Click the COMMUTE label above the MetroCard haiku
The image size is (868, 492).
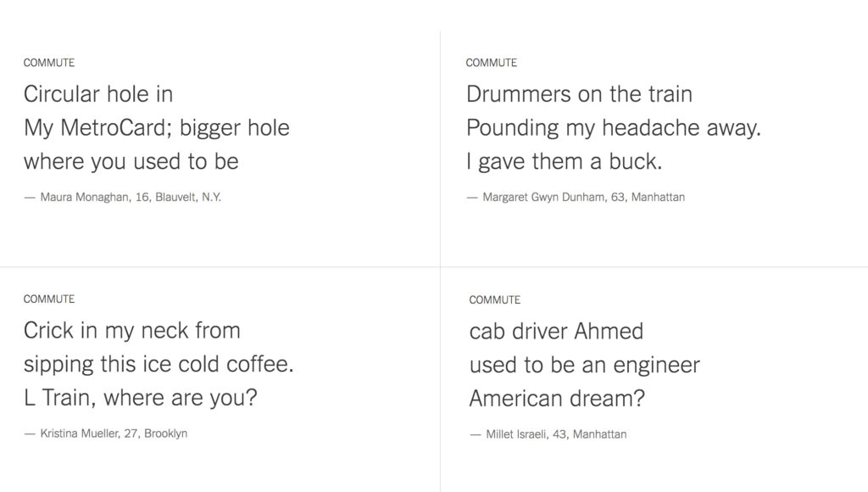tap(48, 63)
